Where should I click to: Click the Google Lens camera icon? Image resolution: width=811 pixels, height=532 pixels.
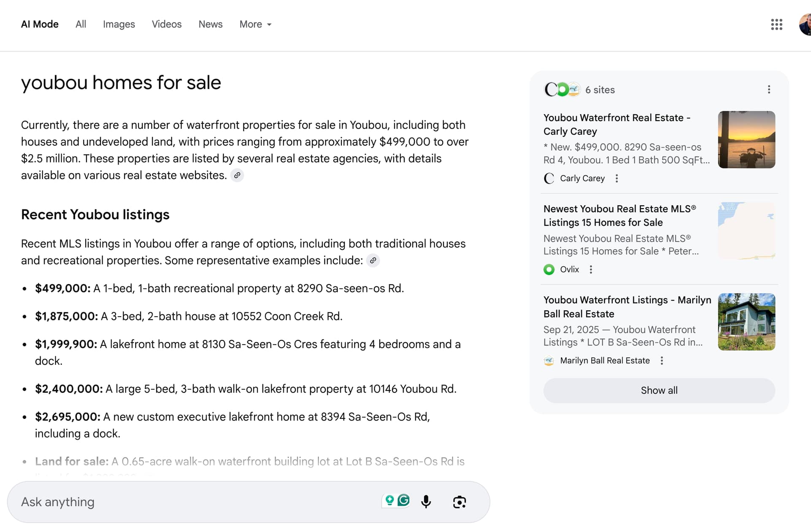coord(459,502)
